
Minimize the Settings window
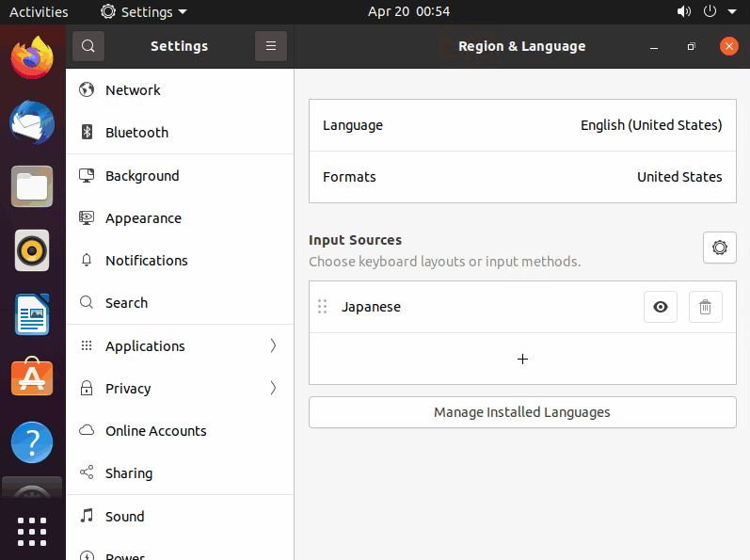coord(653,46)
